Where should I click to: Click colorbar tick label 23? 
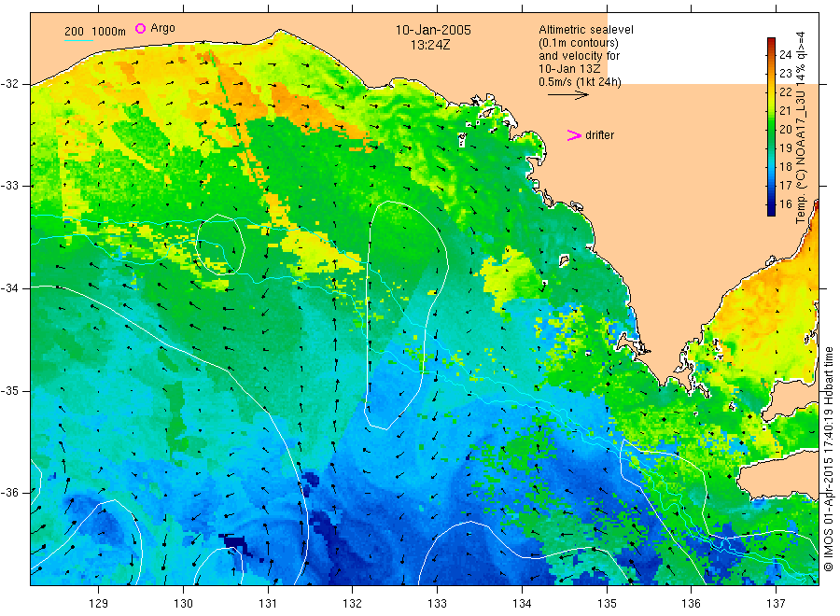785,74
